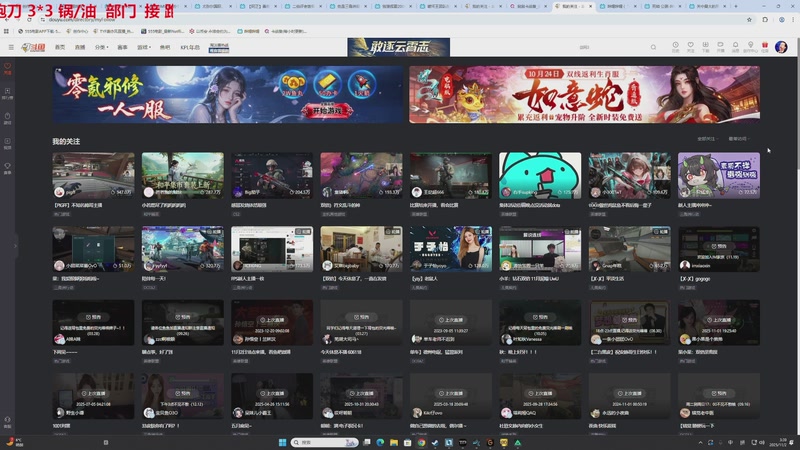Click the 下载 download icon in the header

706,47
